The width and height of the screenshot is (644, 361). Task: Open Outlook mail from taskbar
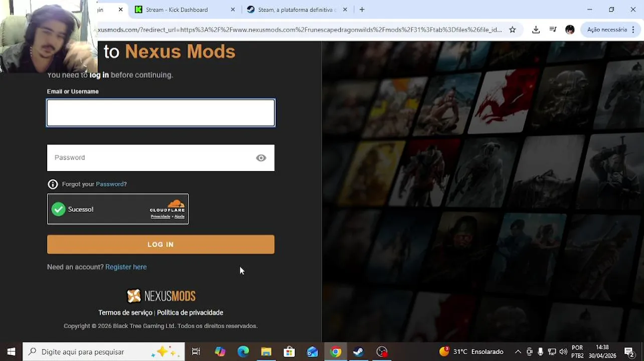312,352
